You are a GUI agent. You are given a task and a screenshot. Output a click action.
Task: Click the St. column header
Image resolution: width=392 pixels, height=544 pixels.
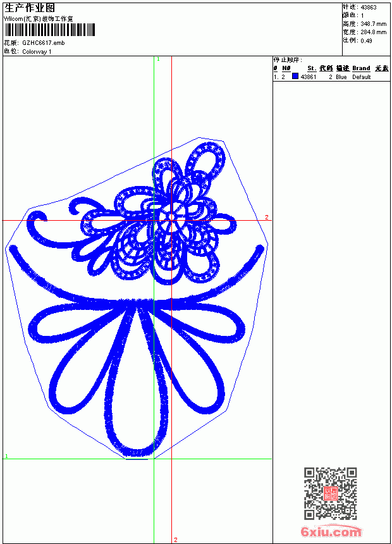312,68
